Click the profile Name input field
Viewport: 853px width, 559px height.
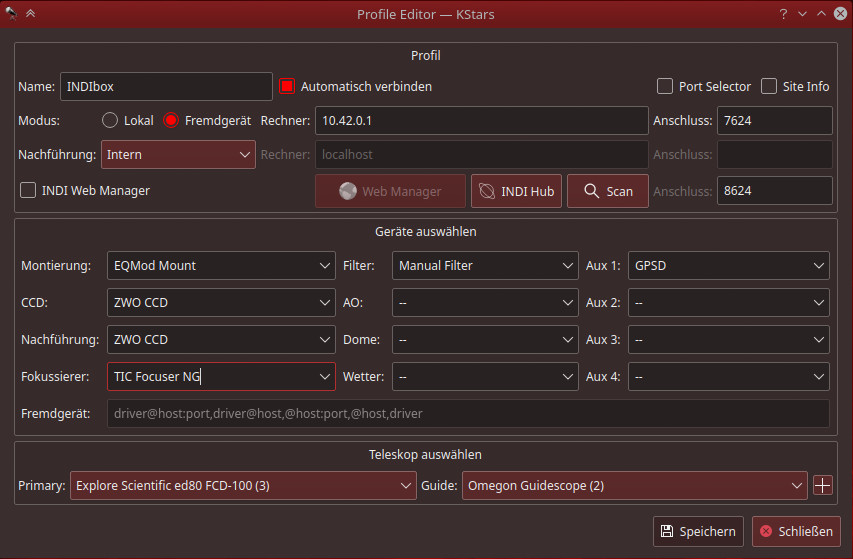pos(166,87)
